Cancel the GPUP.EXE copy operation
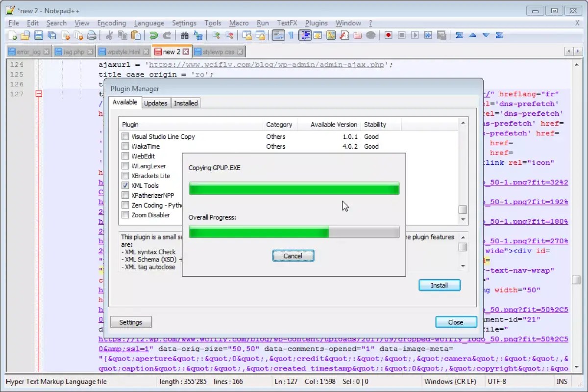 (x=293, y=256)
